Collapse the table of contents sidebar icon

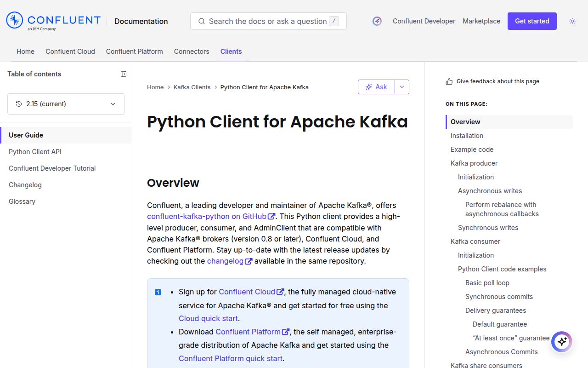pyautogui.click(x=124, y=74)
